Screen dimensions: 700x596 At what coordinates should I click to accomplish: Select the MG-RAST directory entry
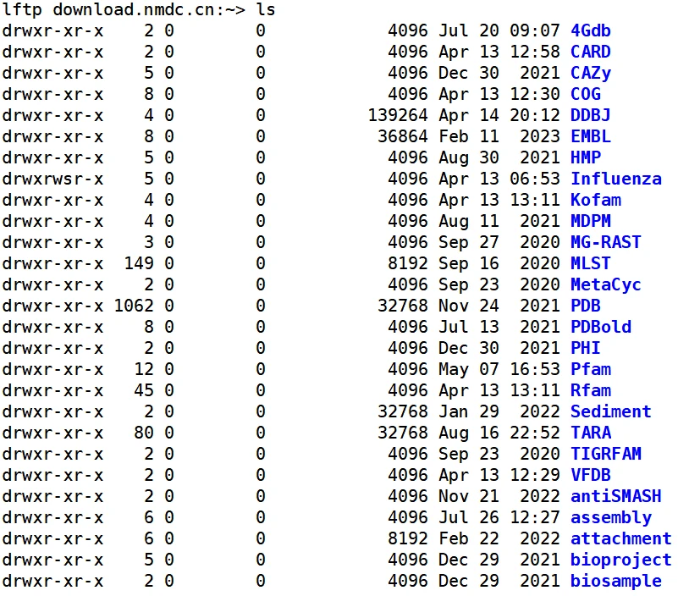[605, 242]
